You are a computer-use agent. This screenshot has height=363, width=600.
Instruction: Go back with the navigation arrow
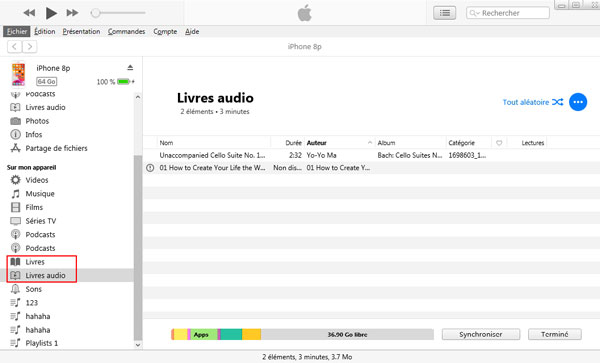click(15, 47)
